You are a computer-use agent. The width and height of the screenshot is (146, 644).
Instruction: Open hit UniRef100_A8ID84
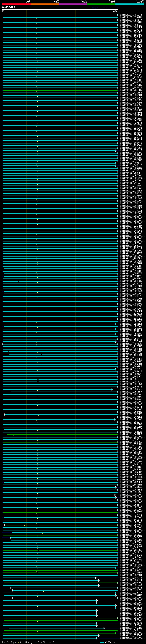tap(131, 15)
